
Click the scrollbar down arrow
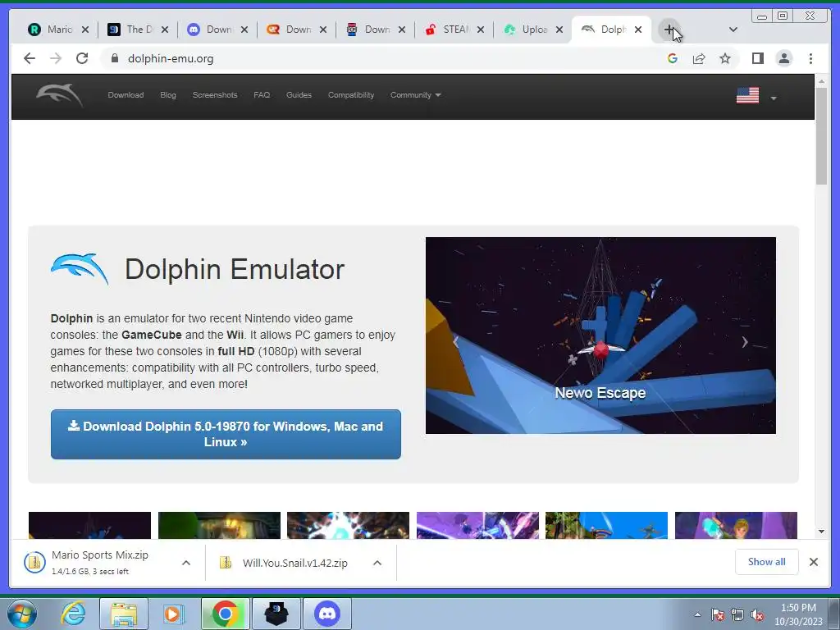pyautogui.click(x=822, y=532)
